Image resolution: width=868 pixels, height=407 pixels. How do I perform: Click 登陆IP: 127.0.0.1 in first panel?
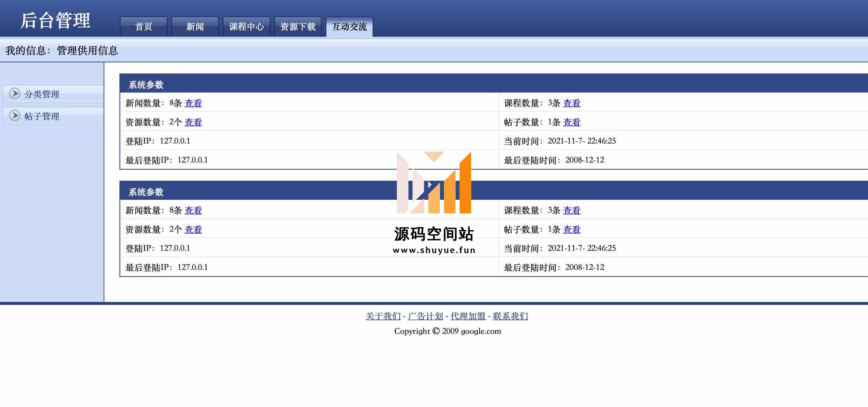158,141
